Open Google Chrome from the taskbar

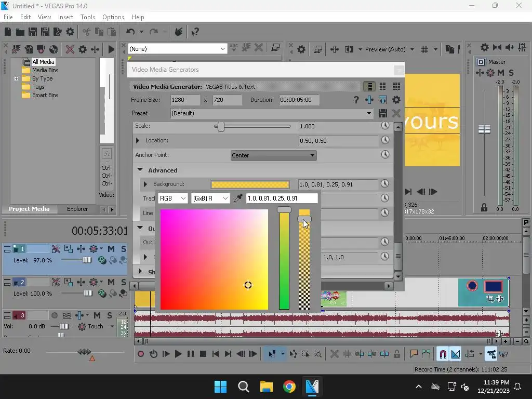click(x=289, y=387)
